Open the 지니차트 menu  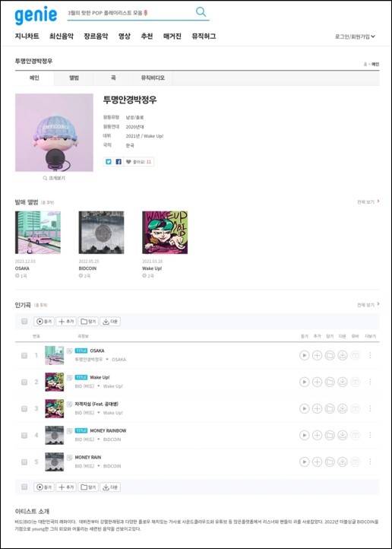[x=27, y=36]
